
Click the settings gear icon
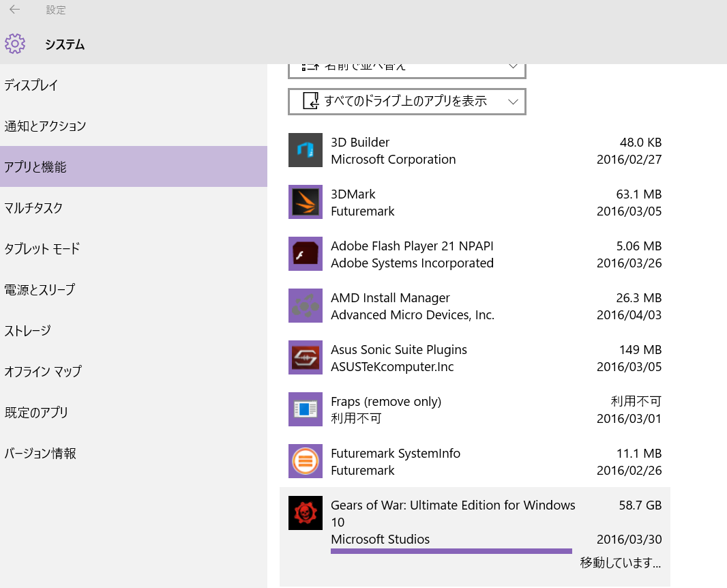[15, 44]
